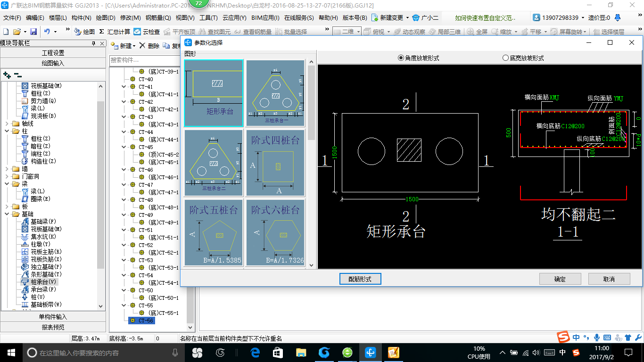644x362 pixels.
Task: Run 汇总计算 summary calculation
Action: 115,32
